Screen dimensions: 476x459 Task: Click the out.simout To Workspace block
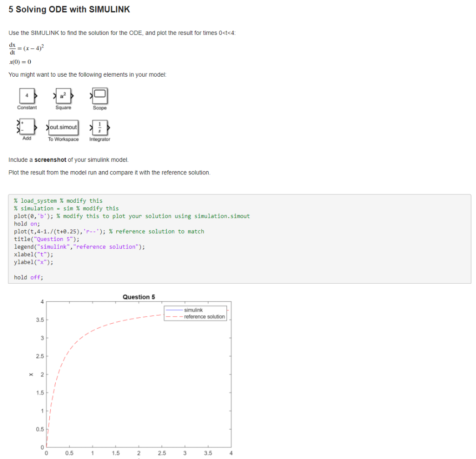pos(63,127)
